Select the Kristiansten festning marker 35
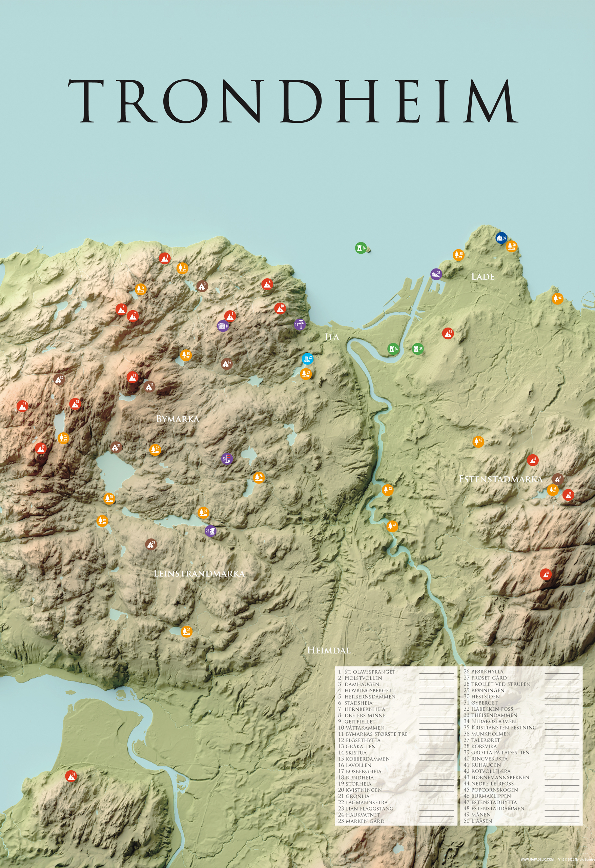 pyautogui.click(x=417, y=349)
